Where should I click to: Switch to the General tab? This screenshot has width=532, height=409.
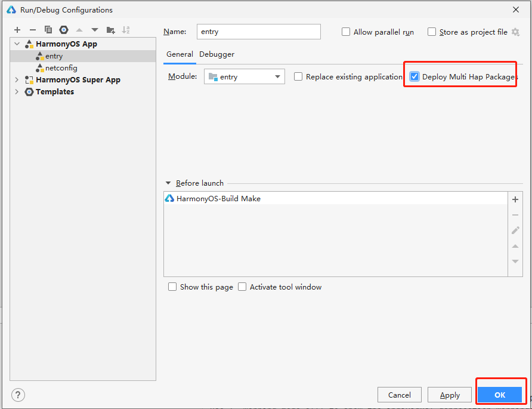click(x=180, y=54)
